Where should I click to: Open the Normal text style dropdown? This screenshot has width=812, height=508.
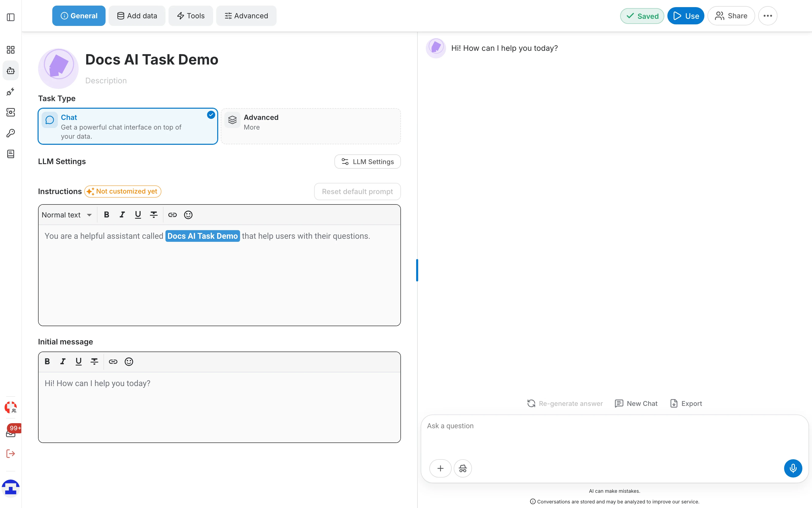(67, 215)
